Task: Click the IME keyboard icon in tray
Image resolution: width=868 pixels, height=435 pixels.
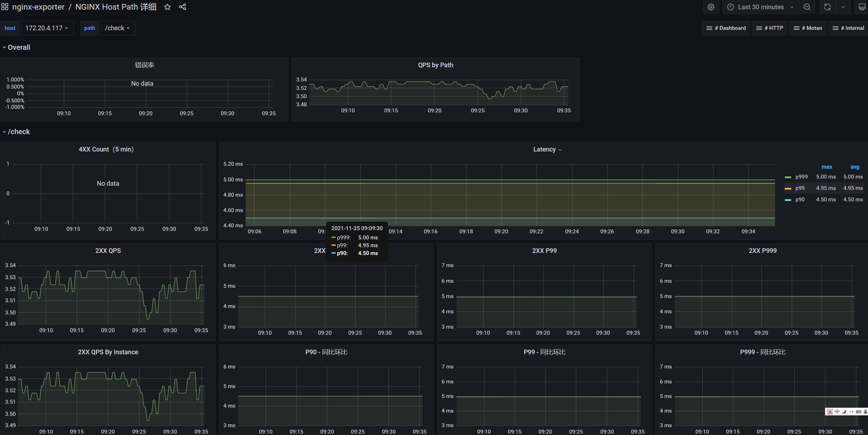Action: tap(858, 412)
